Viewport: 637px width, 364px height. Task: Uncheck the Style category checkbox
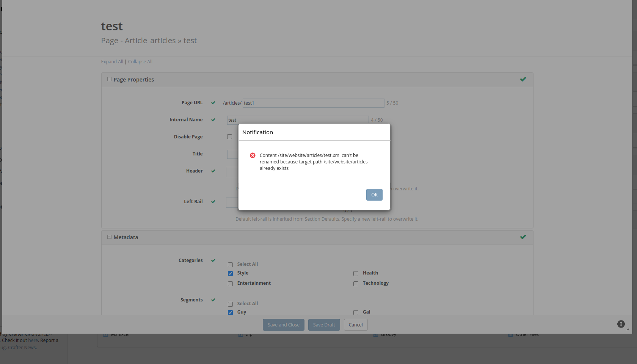[230, 273]
